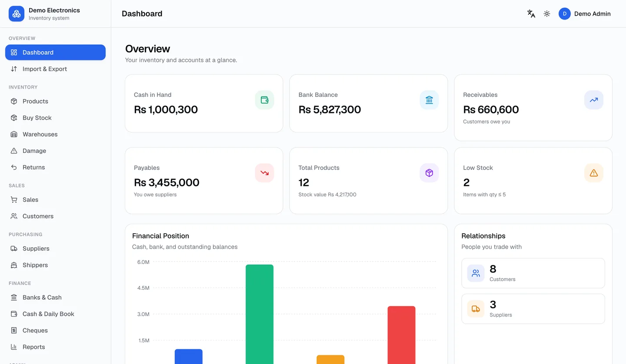Open Products in the sidebar

click(55, 101)
